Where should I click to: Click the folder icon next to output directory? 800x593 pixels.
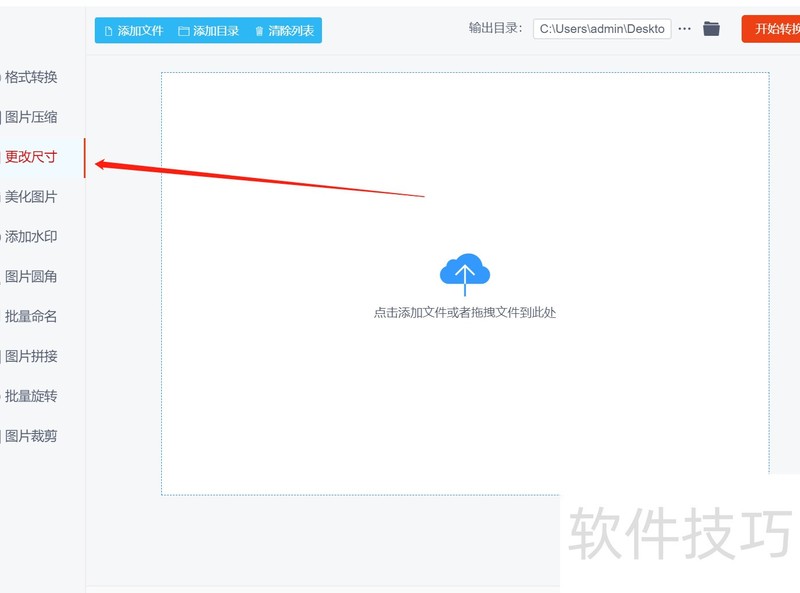pyautogui.click(x=711, y=29)
